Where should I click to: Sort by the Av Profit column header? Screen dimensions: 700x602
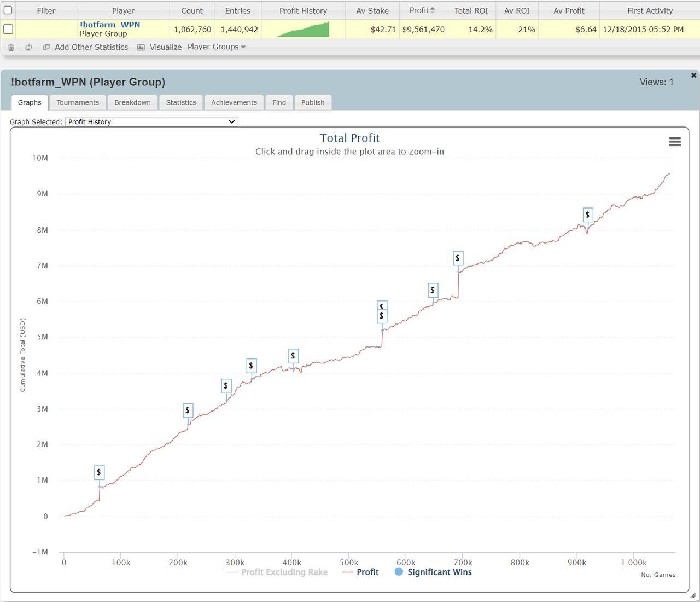pos(569,10)
